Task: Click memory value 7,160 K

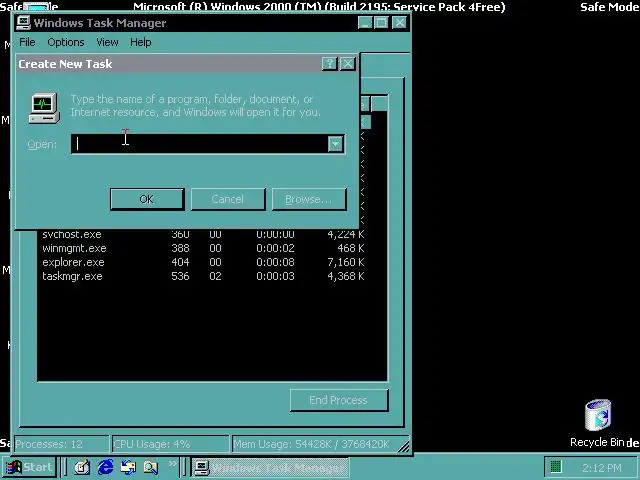Action: click(346, 262)
